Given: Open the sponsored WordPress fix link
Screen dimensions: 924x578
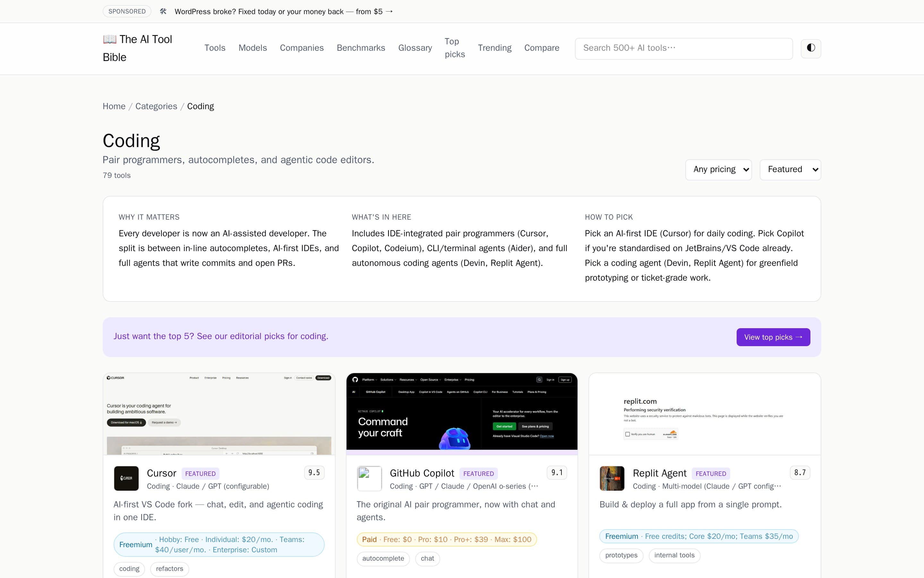Looking at the screenshot, I should pos(284,12).
